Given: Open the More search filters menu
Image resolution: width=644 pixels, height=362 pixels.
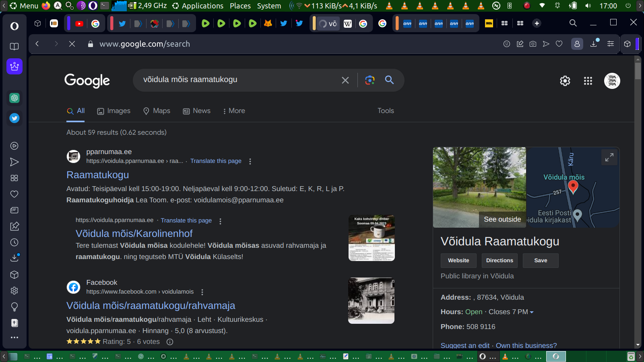Looking at the screenshot, I should tap(234, 111).
